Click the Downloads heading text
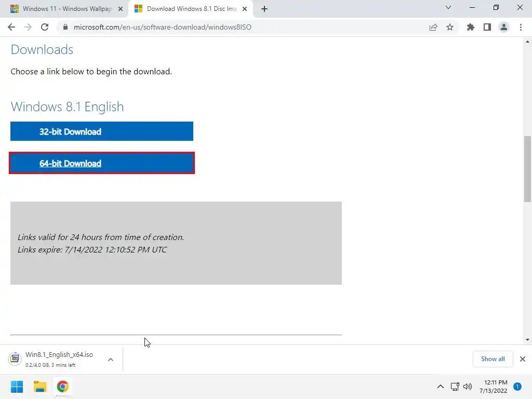 coord(42,49)
